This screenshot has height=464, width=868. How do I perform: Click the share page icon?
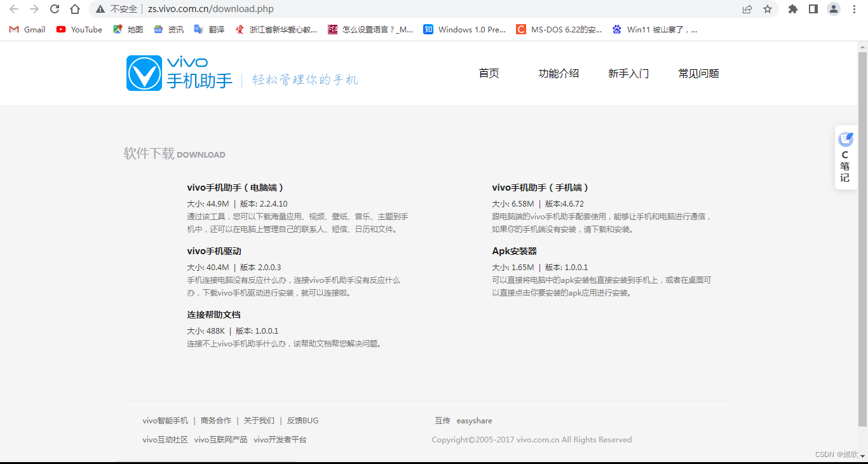pyautogui.click(x=747, y=9)
